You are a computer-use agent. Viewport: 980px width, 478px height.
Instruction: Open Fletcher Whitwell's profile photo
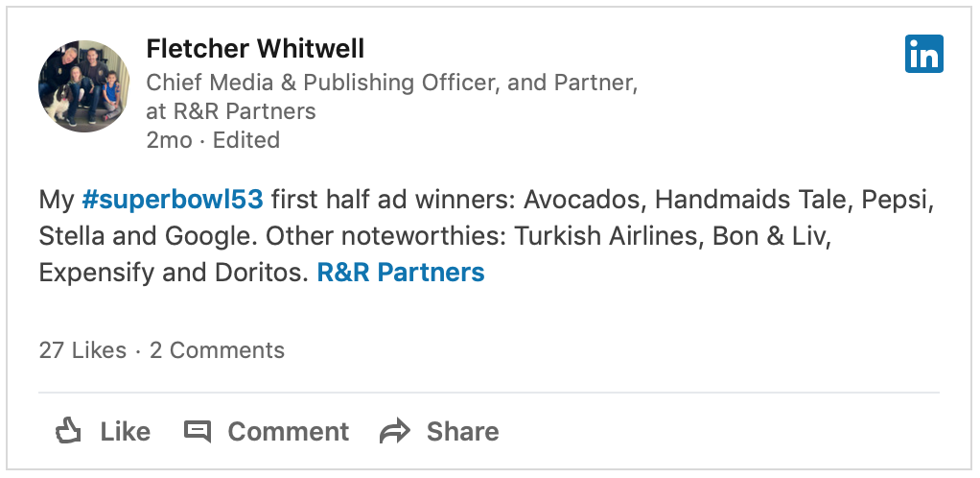pyautogui.click(x=83, y=85)
